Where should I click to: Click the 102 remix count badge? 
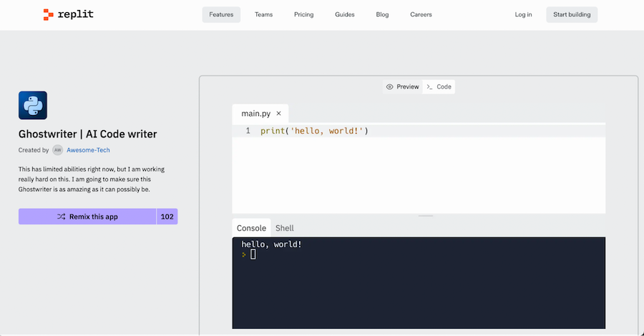[x=167, y=217]
